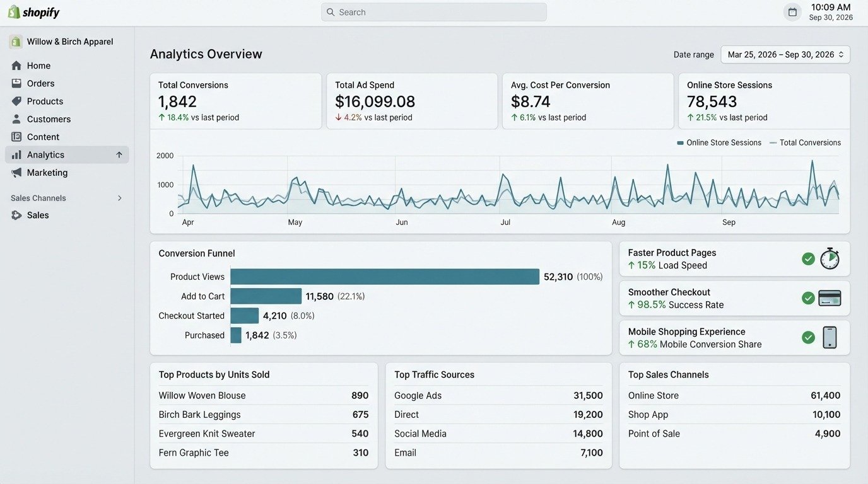The image size is (868, 484).
Task: Click the up arrow in the Analytics row
Action: 119,154
